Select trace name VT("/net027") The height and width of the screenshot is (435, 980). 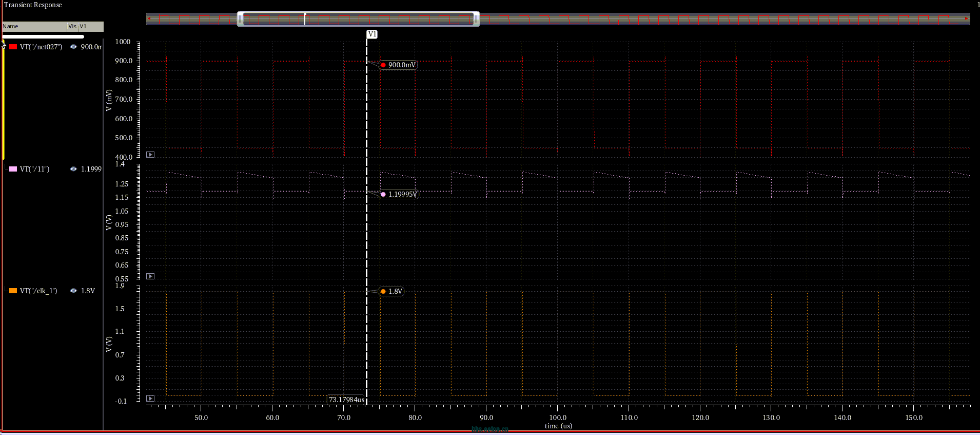pyautogui.click(x=41, y=47)
